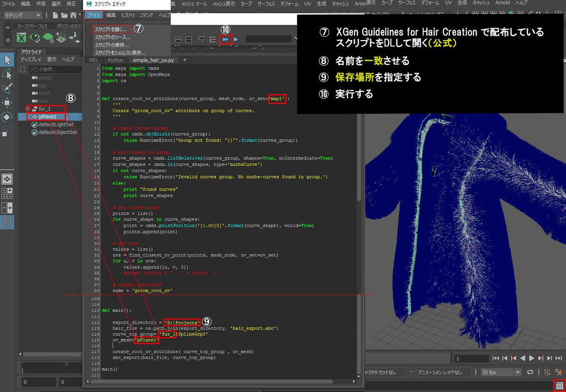The image size is (566, 392).
Task: Click the Open Scene folder icon
Action: [64, 15]
